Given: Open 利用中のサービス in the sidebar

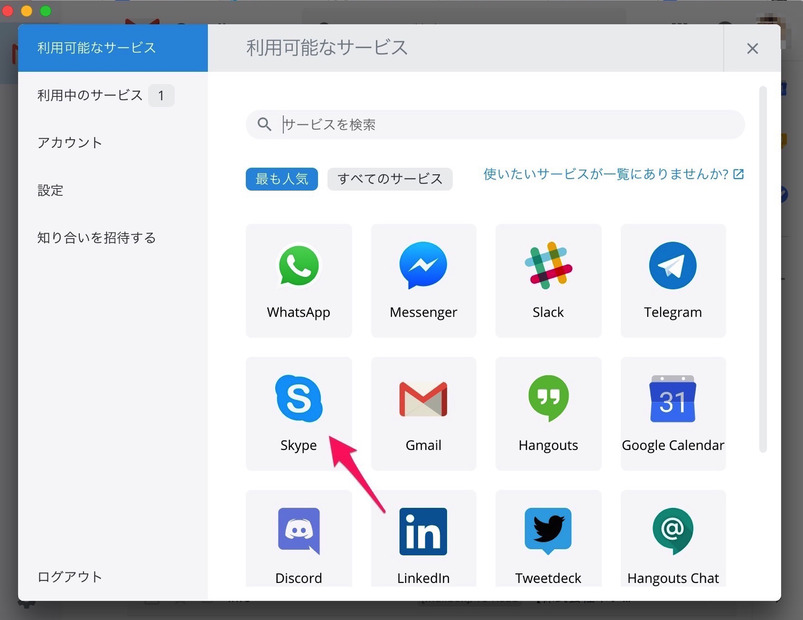Looking at the screenshot, I should [x=113, y=95].
